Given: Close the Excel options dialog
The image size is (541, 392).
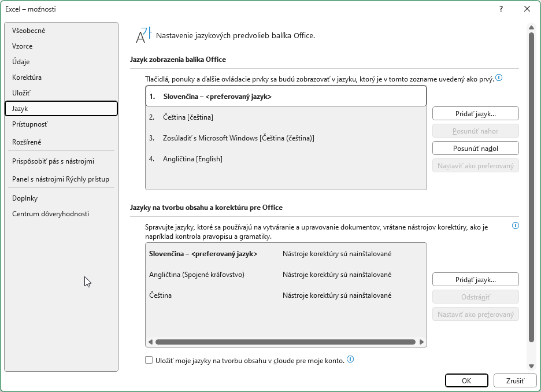Looking at the screenshot, I should [527, 9].
